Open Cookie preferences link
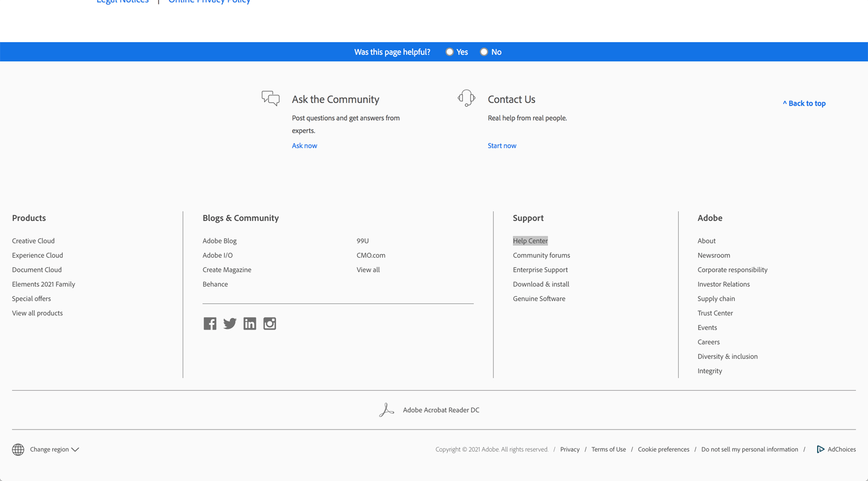Image resolution: width=868 pixels, height=481 pixels. (664, 450)
